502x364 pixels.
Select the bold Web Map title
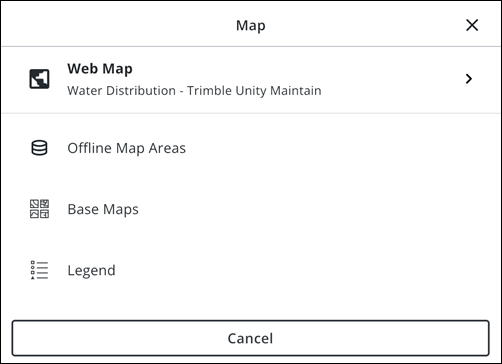tap(100, 69)
